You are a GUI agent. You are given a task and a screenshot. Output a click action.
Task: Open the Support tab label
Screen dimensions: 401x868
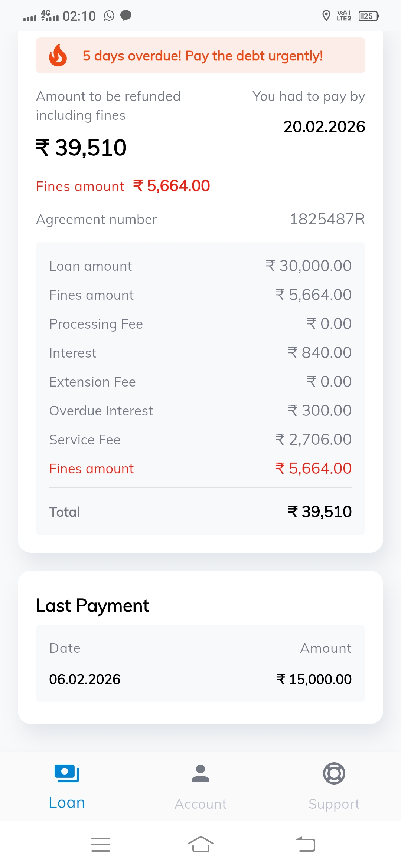point(334,804)
